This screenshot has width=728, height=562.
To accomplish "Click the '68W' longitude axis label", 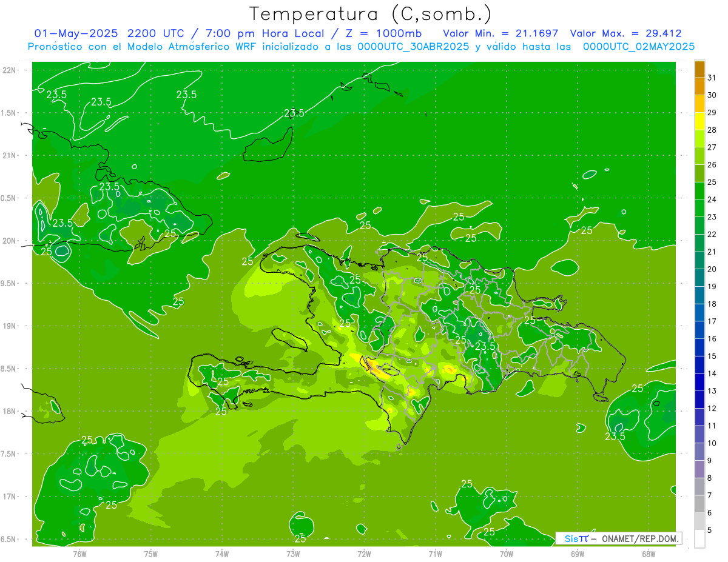I will [649, 554].
